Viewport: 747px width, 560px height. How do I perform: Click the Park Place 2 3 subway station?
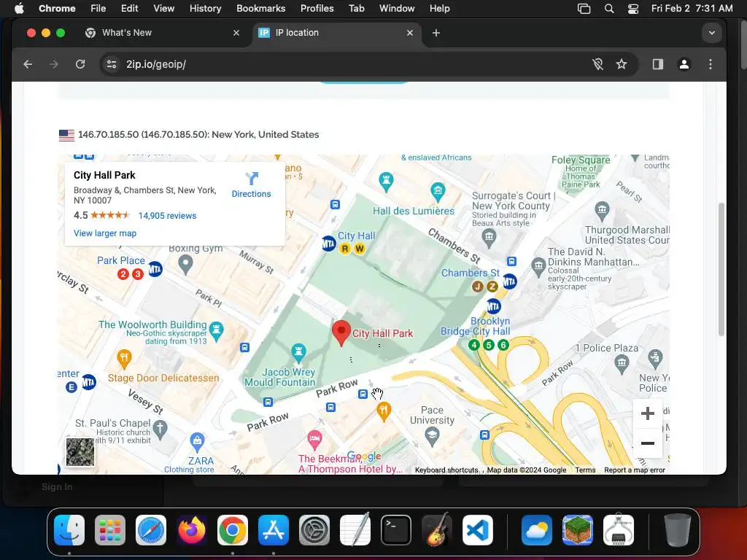click(155, 270)
